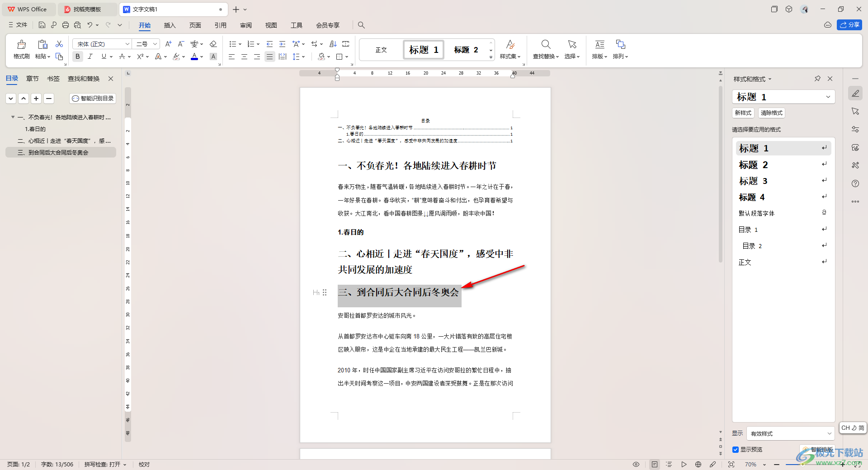Toggle strikethrough formatting
Image resolution: width=868 pixels, height=470 pixels.
pos(122,56)
